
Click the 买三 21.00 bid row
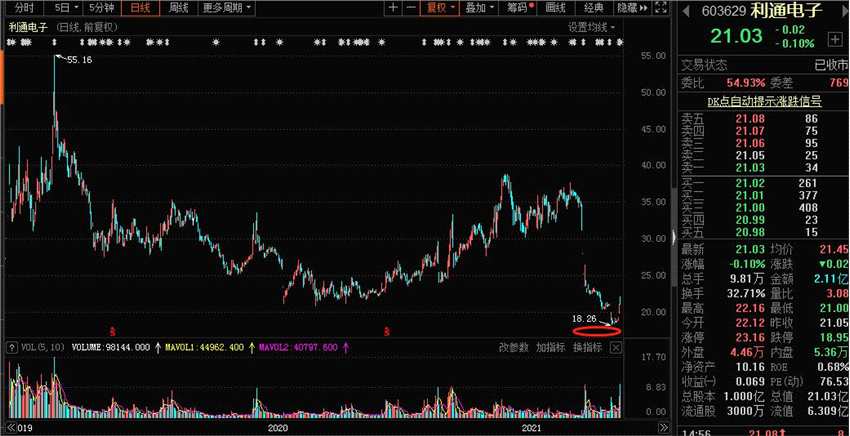[762, 208]
